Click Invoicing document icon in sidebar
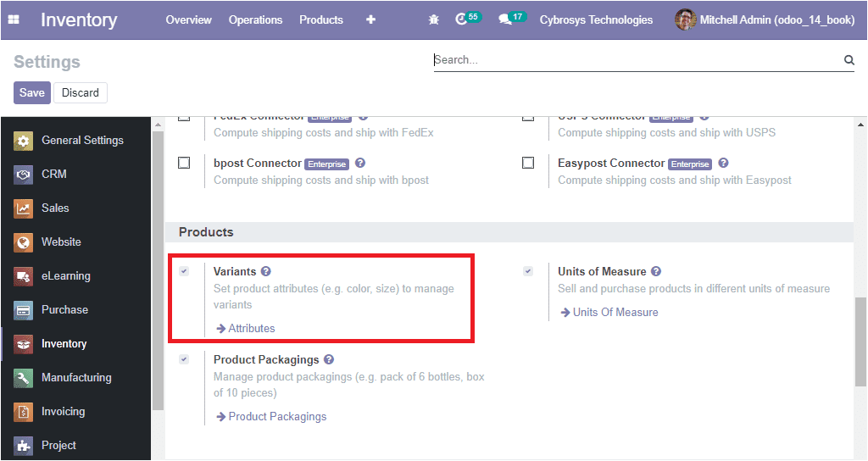 23,412
